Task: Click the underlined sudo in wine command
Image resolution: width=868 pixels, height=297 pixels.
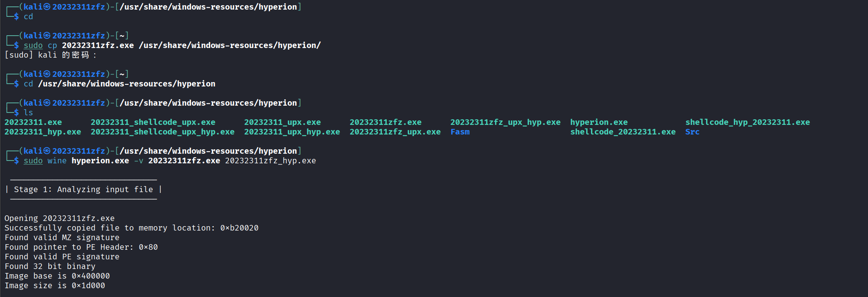Action: coord(33,161)
